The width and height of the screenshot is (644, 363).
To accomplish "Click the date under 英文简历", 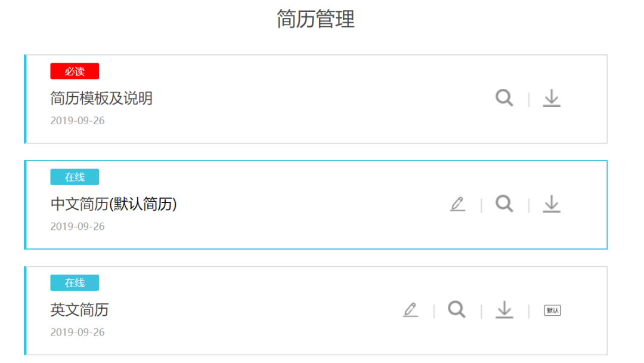I will [x=77, y=332].
